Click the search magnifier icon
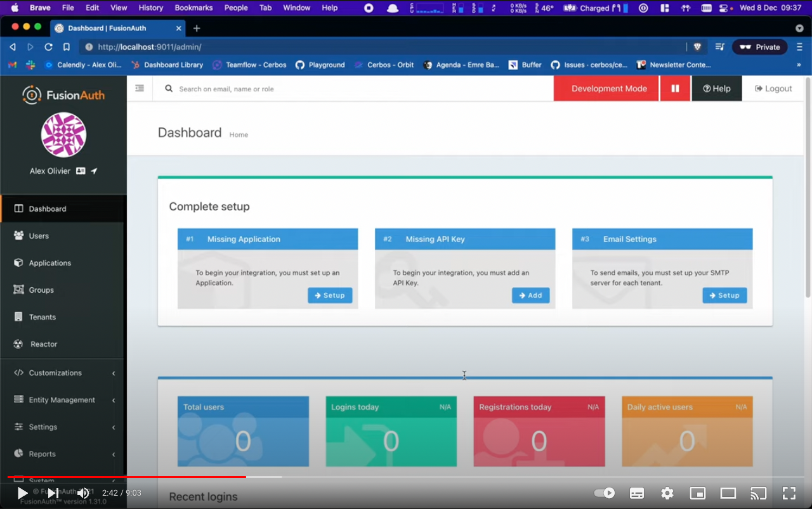 pos(169,89)
